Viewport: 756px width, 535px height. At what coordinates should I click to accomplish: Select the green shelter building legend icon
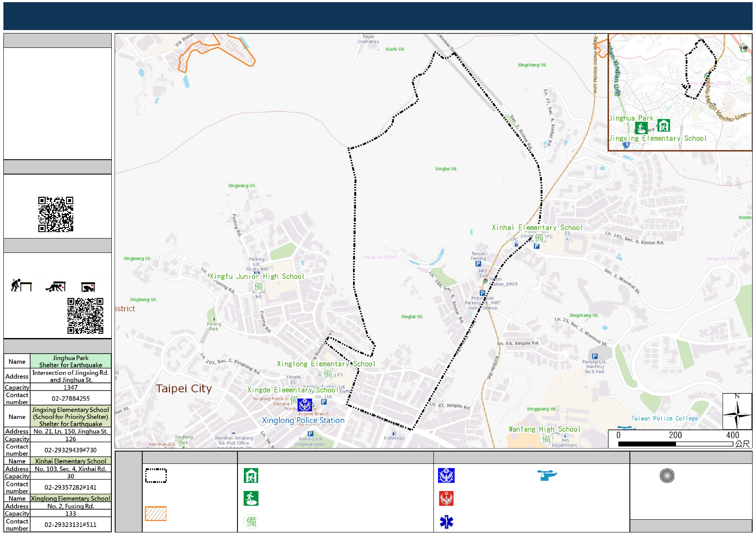point(251,476)
